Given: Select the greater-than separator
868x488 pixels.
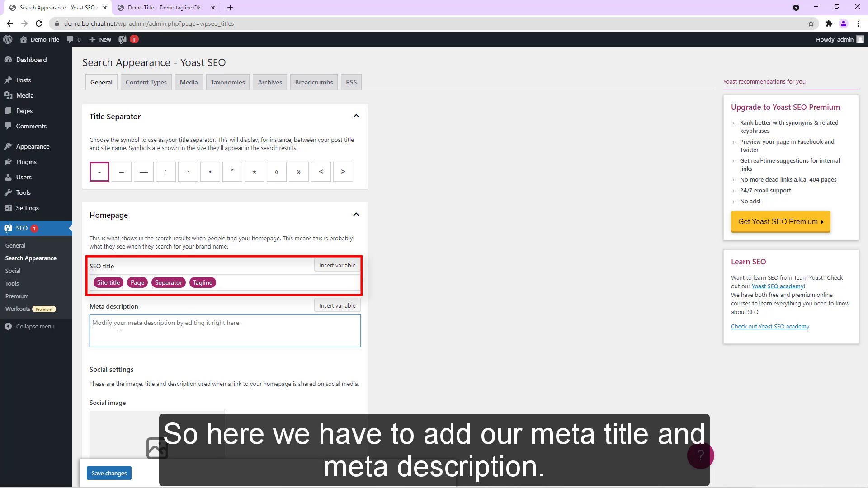Looking at the screenshot, I should (x=343, y=172).
